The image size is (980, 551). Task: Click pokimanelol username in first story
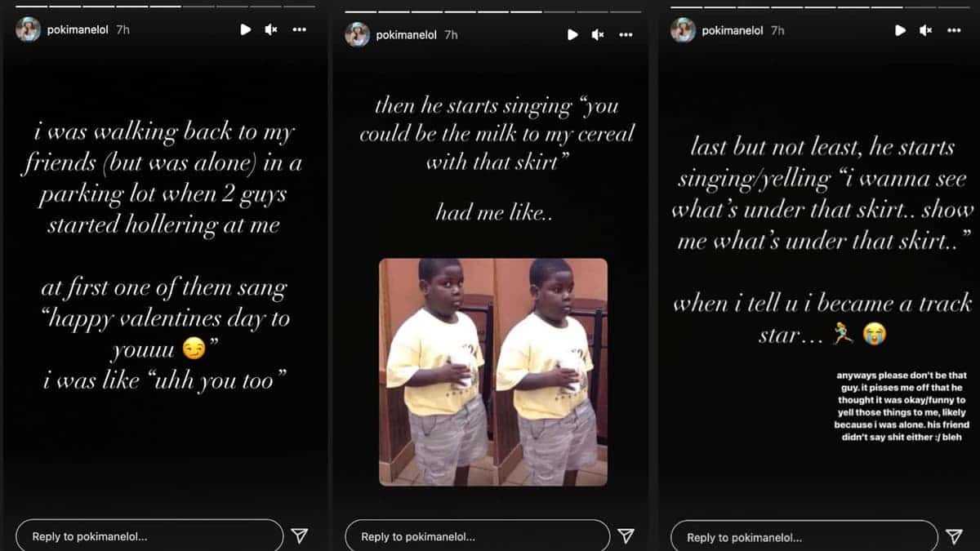coord(78,29)
